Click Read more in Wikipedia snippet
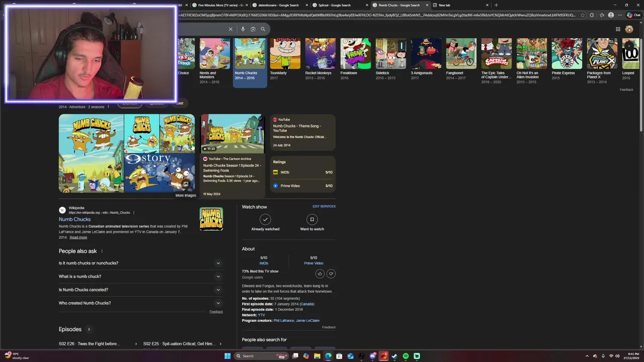This screenshot has height=362, width=644. (78, 237)
